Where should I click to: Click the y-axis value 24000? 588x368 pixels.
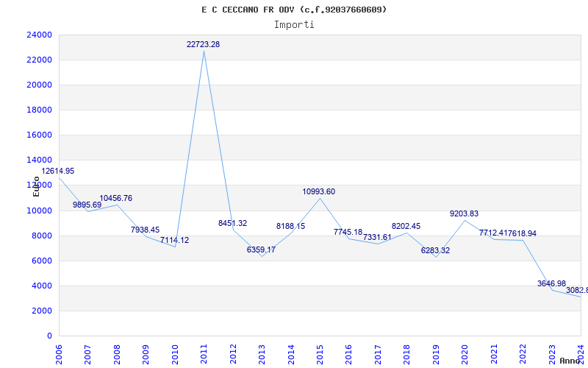[40, 35]
